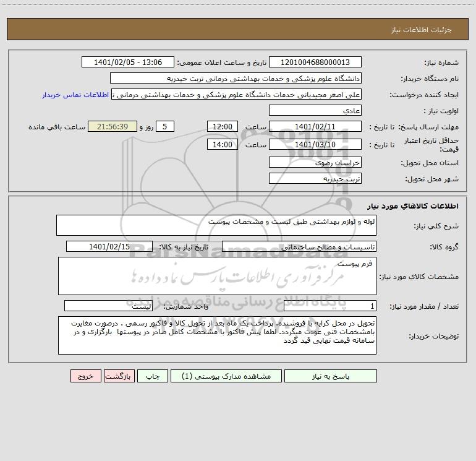The width and height of the screenshot is (476, 461).
Task: Click the 'پاسخ به نیاز' button
Action: point(331,376)
